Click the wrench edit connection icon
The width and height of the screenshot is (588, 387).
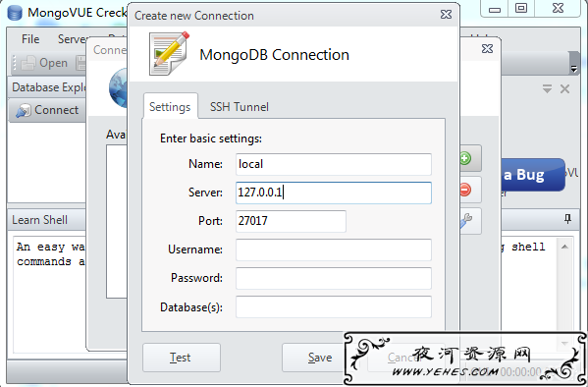(x=465, y=221)
